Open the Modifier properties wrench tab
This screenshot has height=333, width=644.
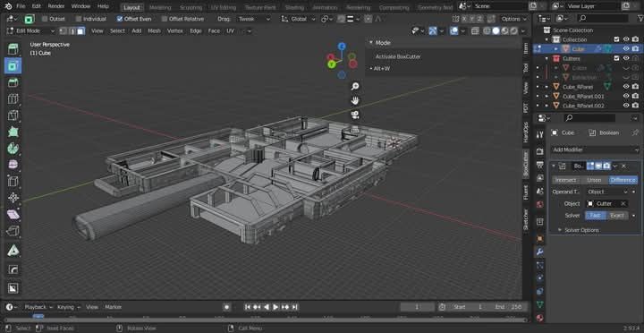point(539,252)
